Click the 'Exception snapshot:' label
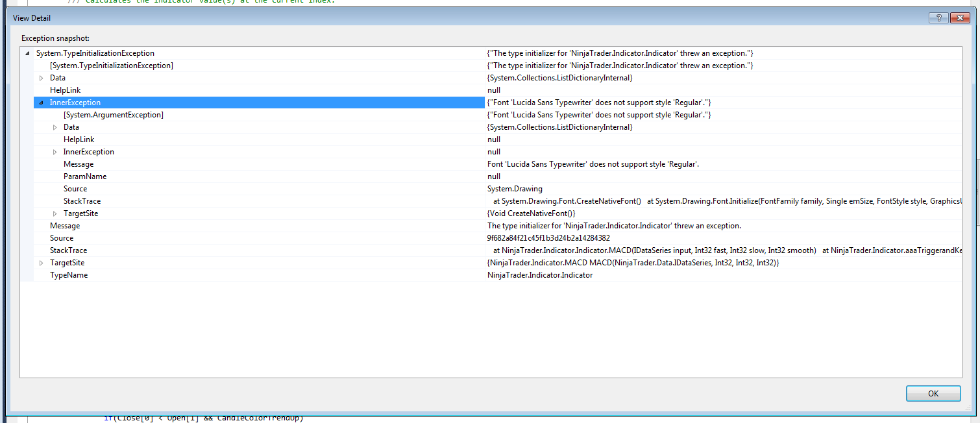The width and height of the screenshot is (980, 423). click(x=55, y=38)
